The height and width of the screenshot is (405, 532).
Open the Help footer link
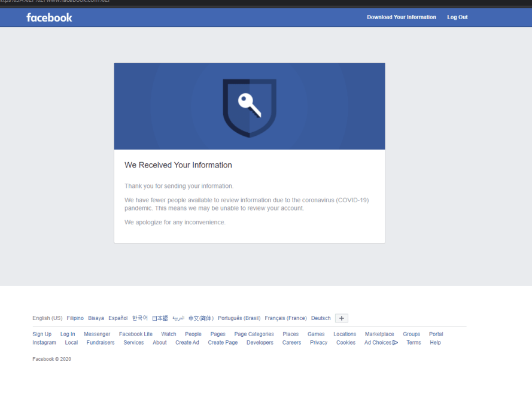pyautogui.click(x=435, y=343)
